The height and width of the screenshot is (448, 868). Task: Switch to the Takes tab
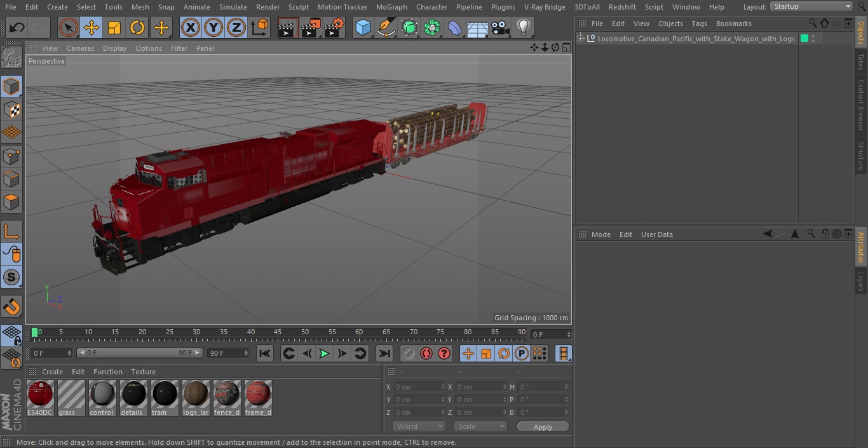point(861,62)
